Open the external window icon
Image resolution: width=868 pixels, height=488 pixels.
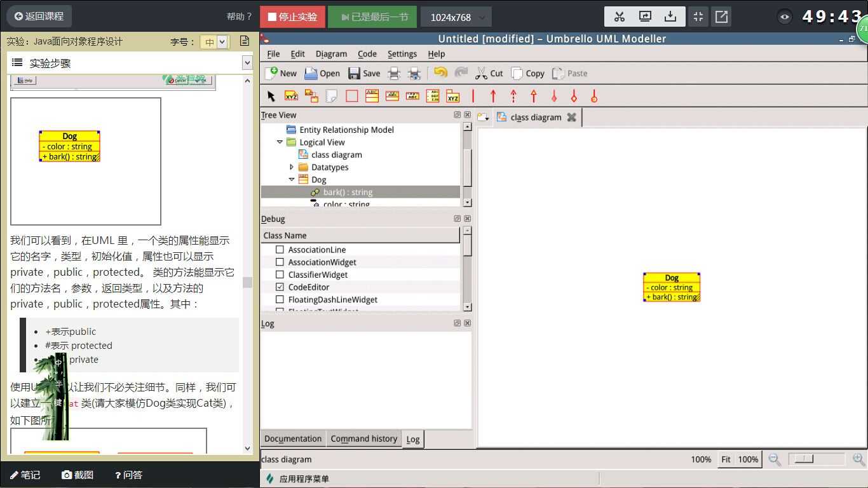(721, 17)
